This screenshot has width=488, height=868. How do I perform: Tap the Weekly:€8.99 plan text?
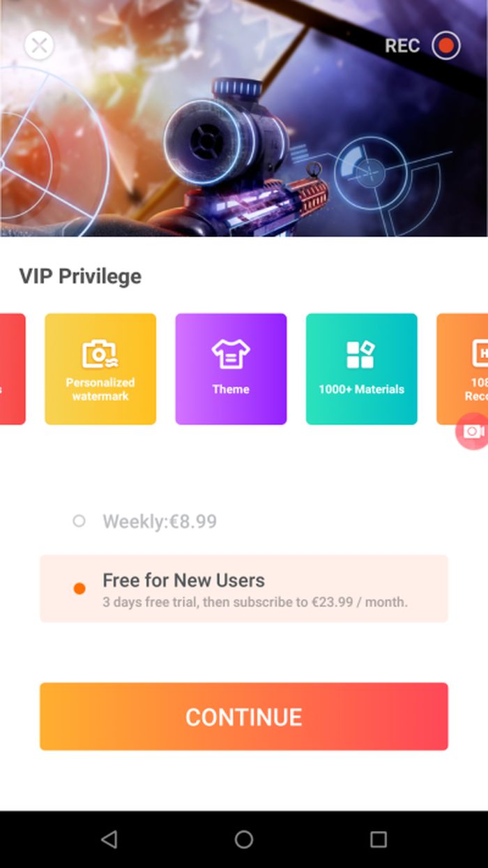(160, 521)
